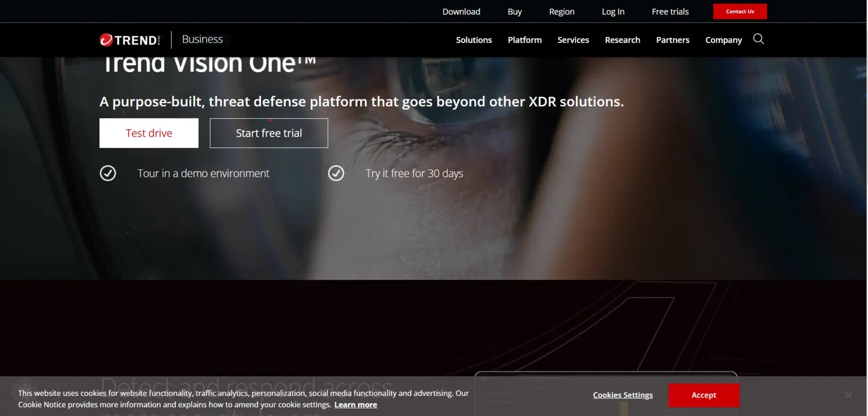This screenshot has width=868, height=416.
Task: Open the Services menu item
Action: tap(573, 40)
